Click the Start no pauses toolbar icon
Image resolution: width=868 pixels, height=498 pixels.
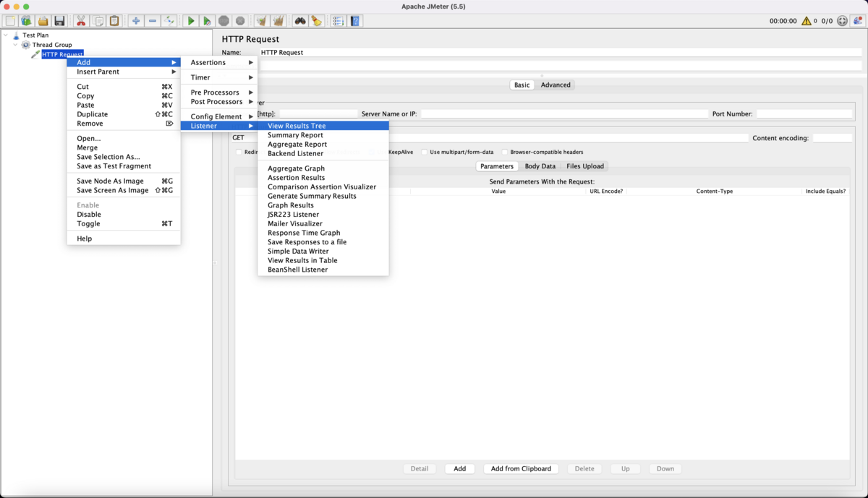[208, 21]
